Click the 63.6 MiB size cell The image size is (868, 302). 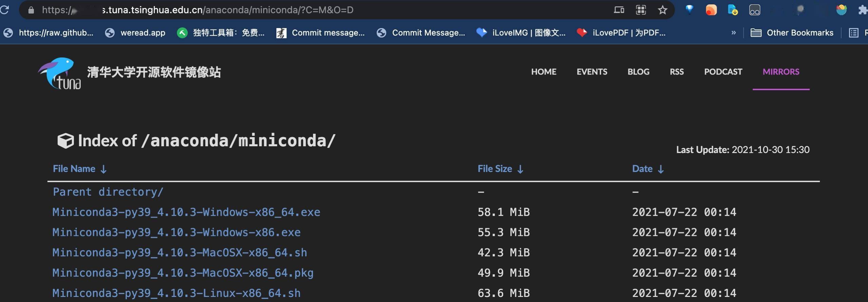(504, 293)
